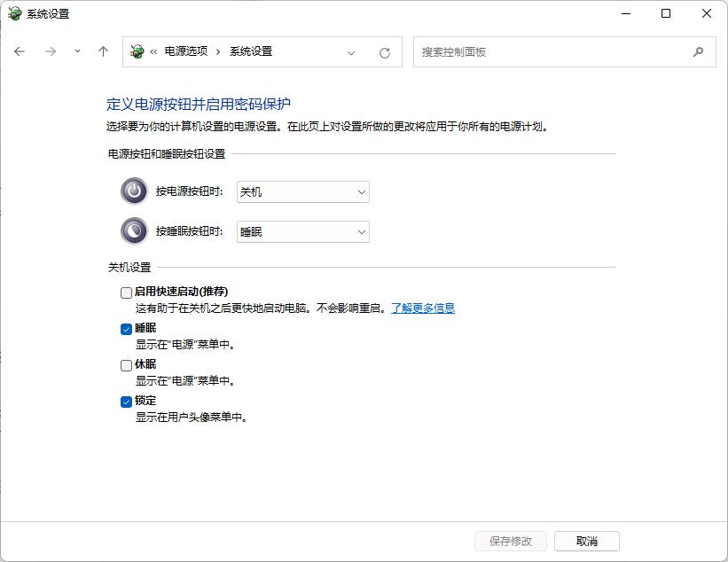Image resolution: width=728 pixels, height=562 pixels.
Task: Open recent locations chevron next to arrows
Action: (77, 51)
